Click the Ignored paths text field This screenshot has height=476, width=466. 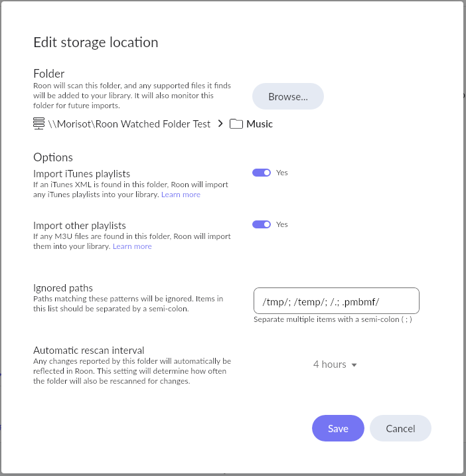337,301
